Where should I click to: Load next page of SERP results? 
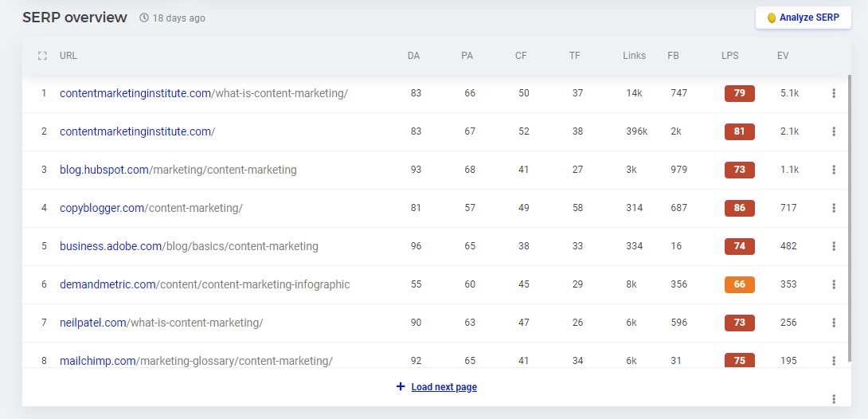point(436,387)
